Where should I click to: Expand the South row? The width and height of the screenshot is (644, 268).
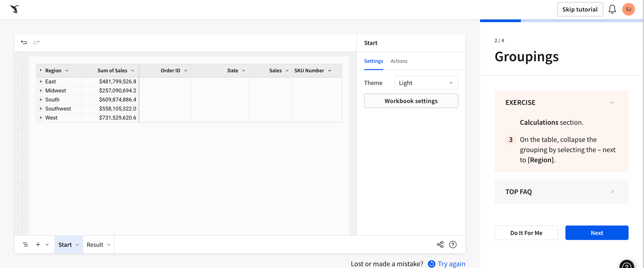point(41,99)
